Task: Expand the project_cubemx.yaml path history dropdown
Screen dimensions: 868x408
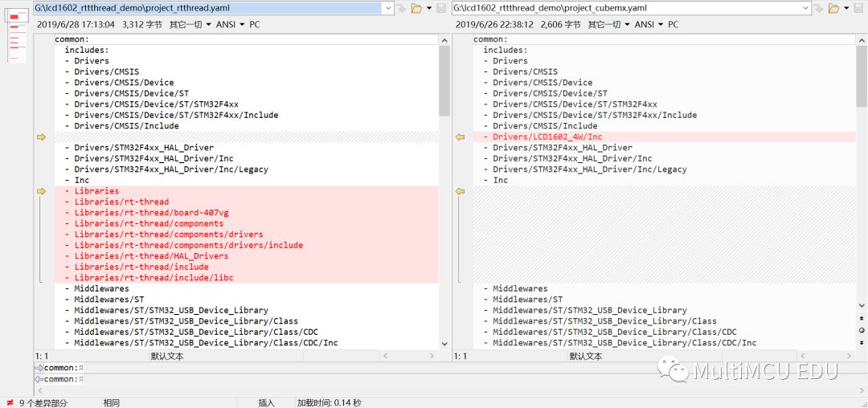Action: pyautogui.click(x=807, y=8)
